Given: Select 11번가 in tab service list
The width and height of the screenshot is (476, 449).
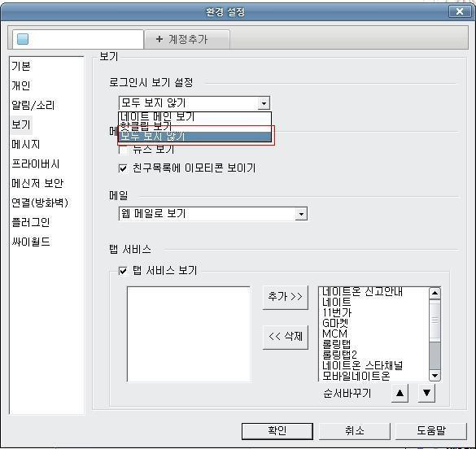Looking at the screenshot, I should [337, 312].
